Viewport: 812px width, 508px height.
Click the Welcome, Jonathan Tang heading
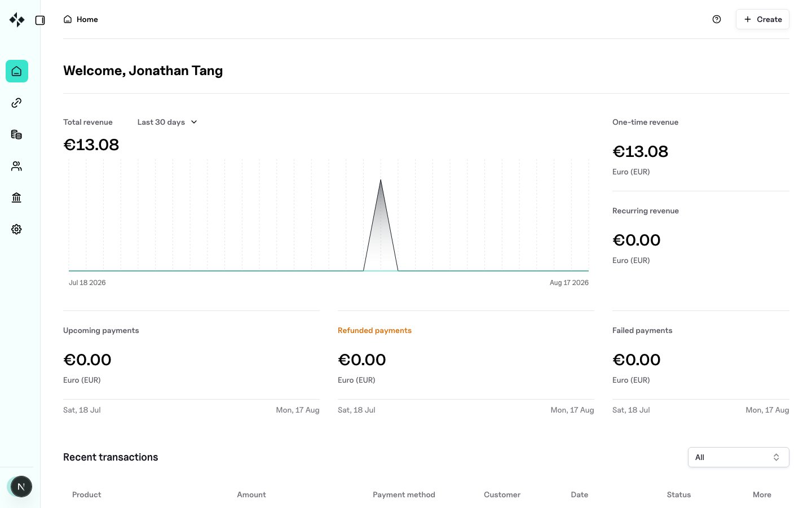tap(143, 71)
